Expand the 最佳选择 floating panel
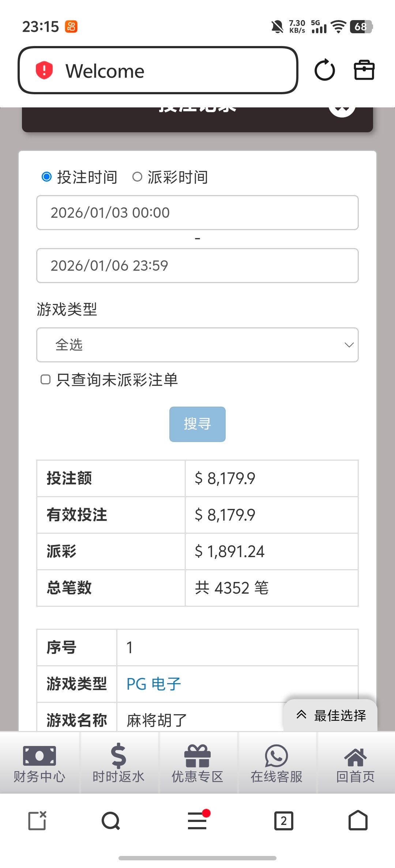This screenshot has height=868, width=395. click(x=331, y=715)
